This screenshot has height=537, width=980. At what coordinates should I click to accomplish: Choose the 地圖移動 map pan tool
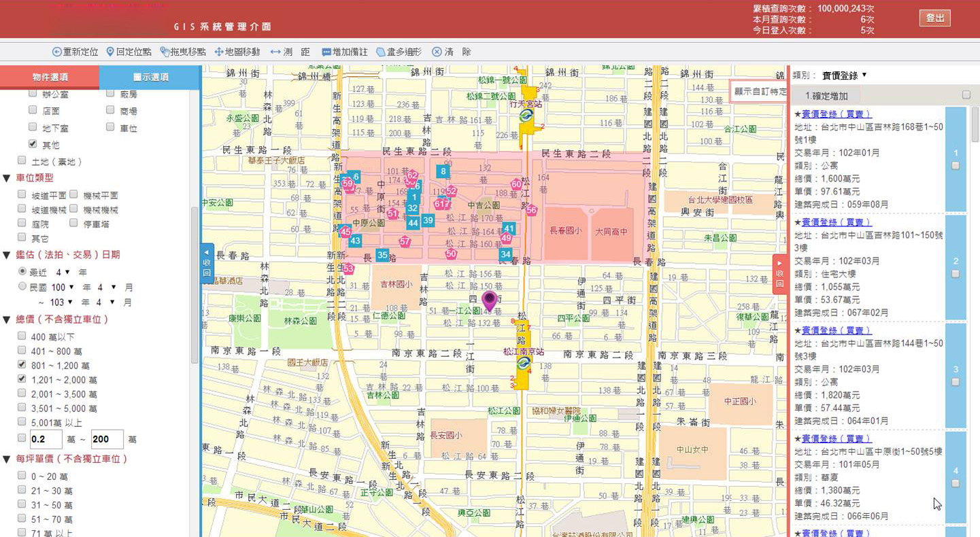click(x=219, y=52)
